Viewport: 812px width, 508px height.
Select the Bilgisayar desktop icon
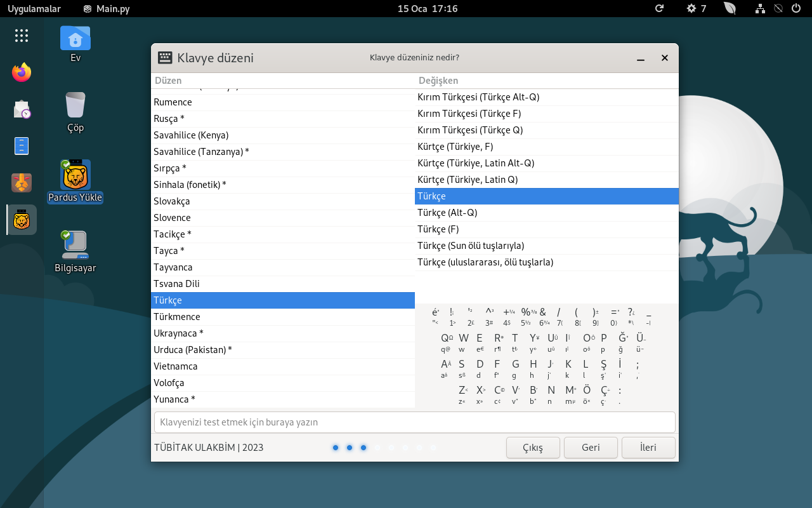coord(75,251)
